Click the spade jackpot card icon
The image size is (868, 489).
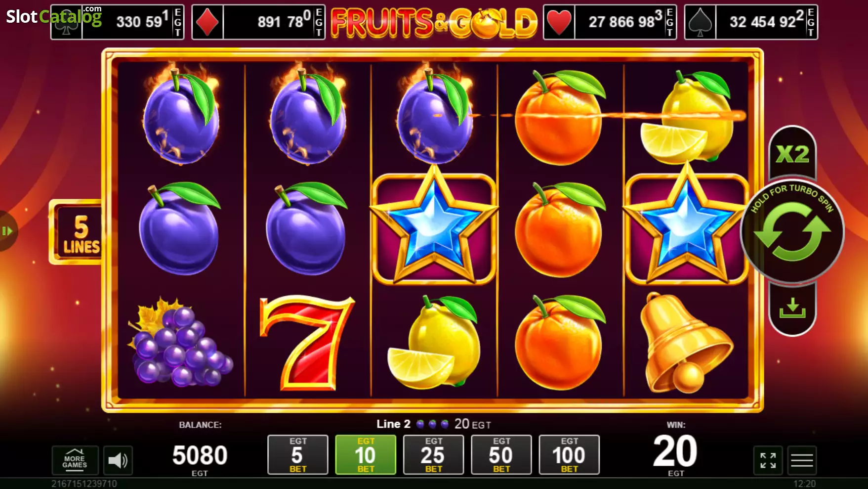coord(700,22)
